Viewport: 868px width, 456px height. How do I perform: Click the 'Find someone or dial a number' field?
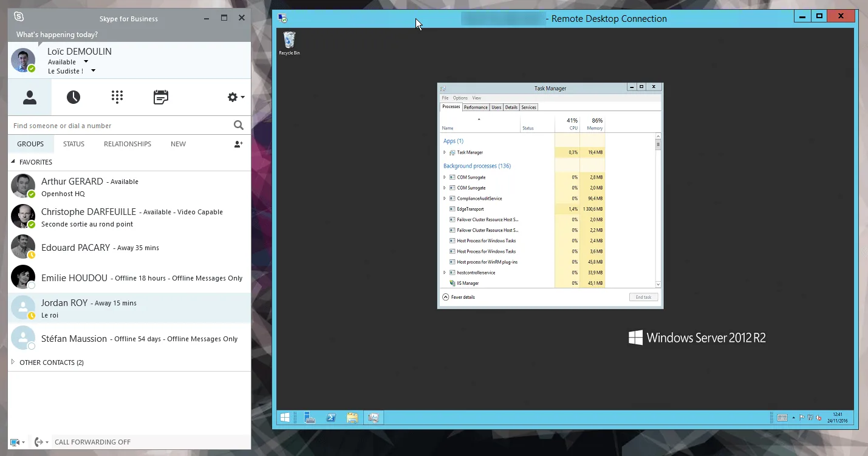click(120, 125)
